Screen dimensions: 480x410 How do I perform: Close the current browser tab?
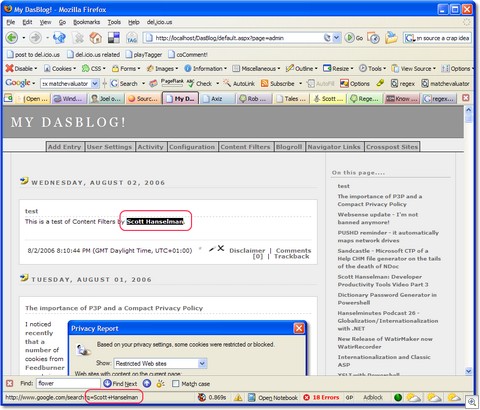466,98
